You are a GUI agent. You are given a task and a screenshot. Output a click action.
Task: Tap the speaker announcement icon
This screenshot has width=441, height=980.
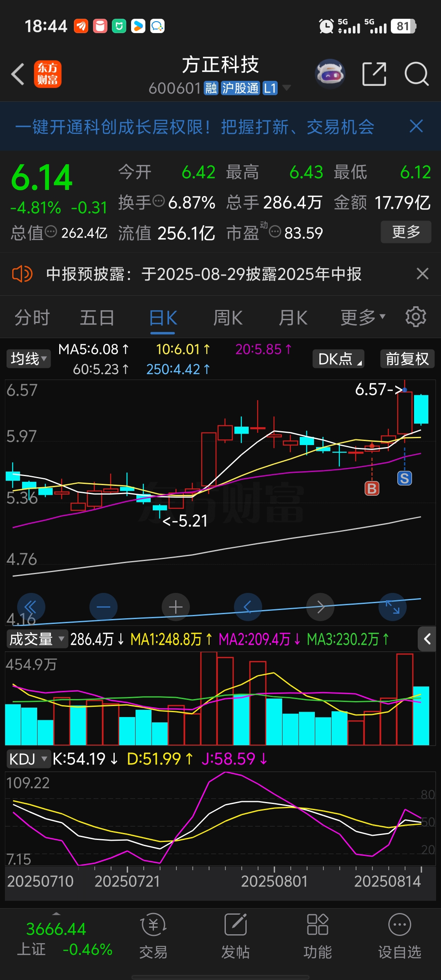point(22,274)
